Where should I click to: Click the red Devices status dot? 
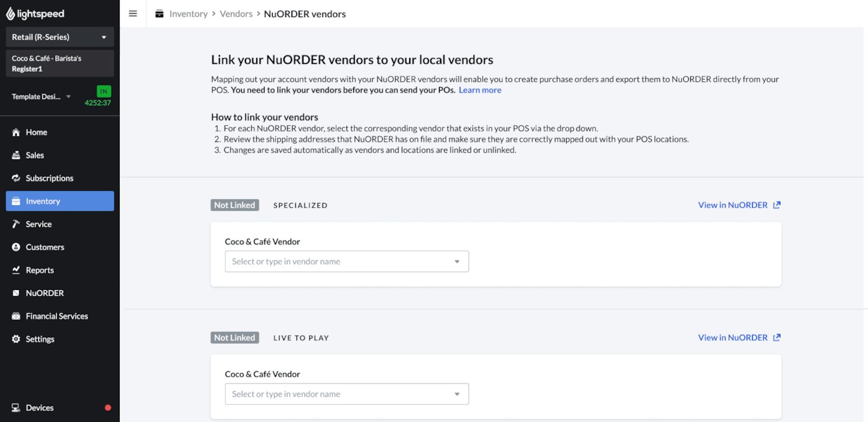[108, 408]
